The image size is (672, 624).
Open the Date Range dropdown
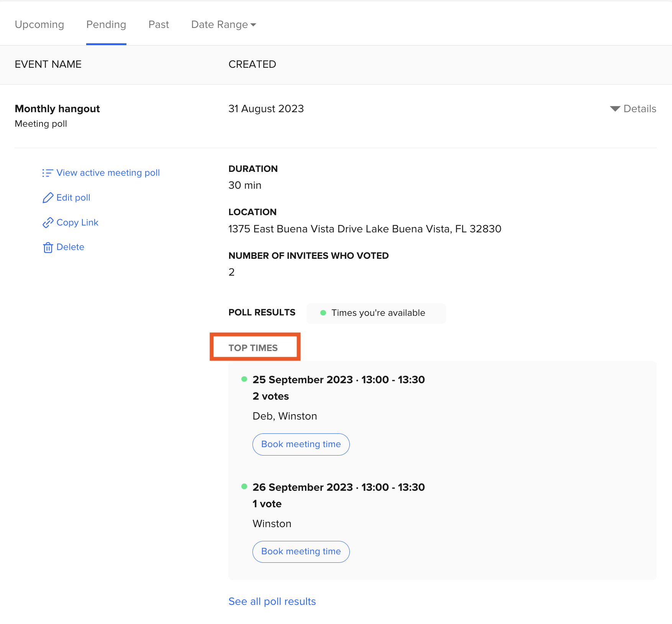[224, 25]
